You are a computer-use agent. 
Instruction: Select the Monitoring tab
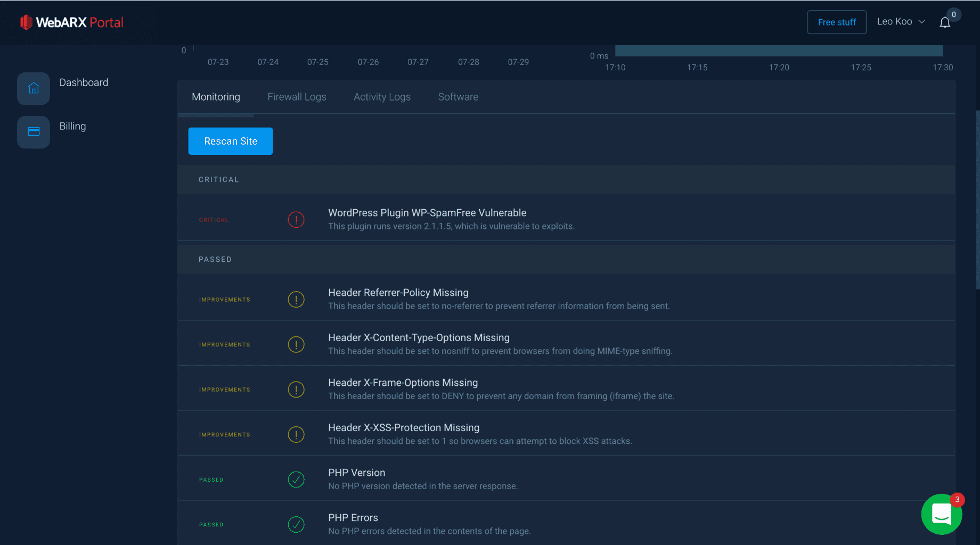click(x=216, y=97)
